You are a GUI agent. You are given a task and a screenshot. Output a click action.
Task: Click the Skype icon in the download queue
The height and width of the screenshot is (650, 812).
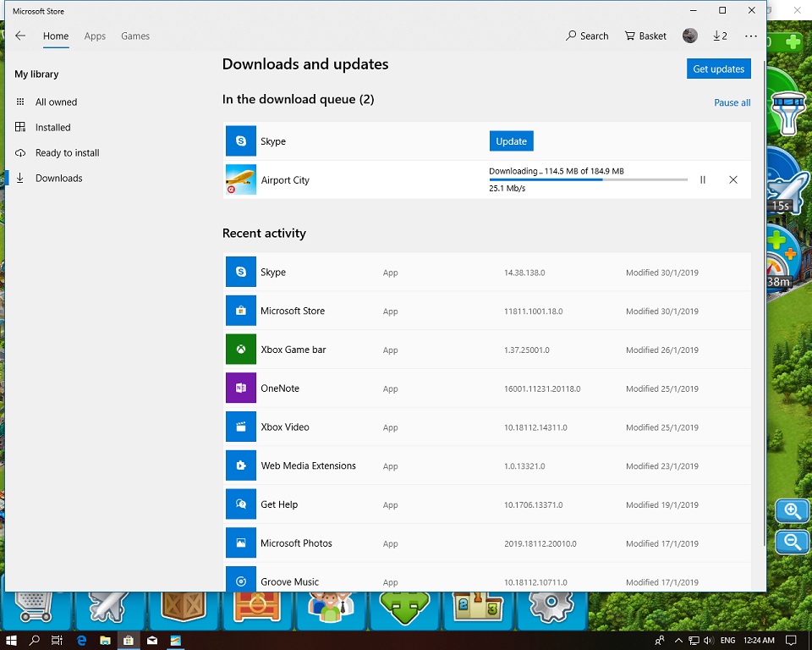coord(241,141)
